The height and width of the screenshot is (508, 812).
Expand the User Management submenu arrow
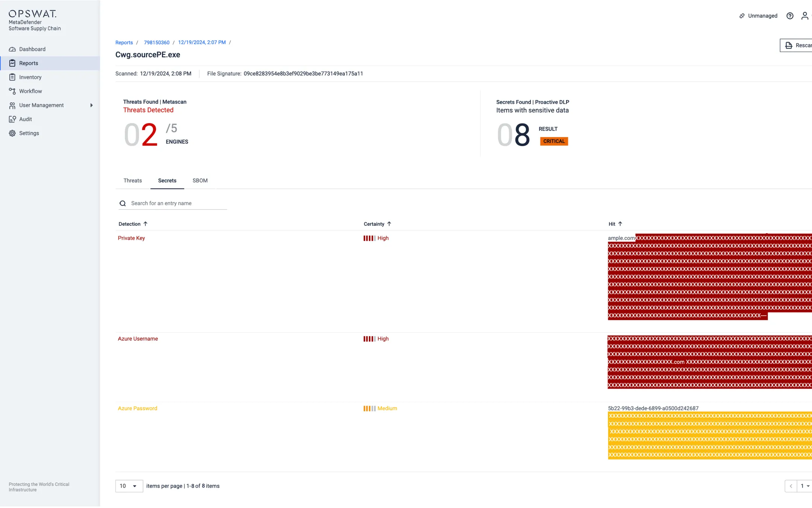[x=91, y=105]
